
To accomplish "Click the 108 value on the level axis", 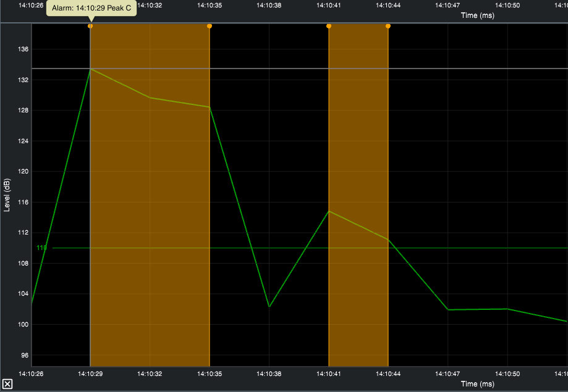I will (23, 264).
